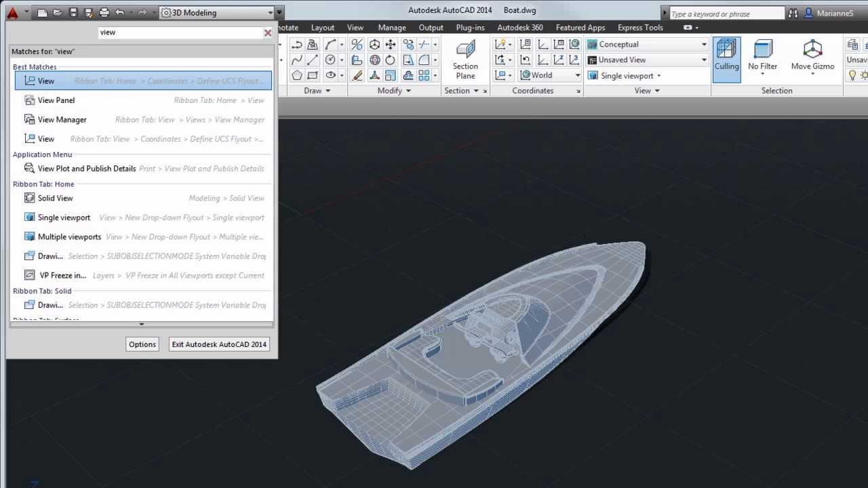
Task: Click the New drawing icon
Action: [x=42, y=12]
